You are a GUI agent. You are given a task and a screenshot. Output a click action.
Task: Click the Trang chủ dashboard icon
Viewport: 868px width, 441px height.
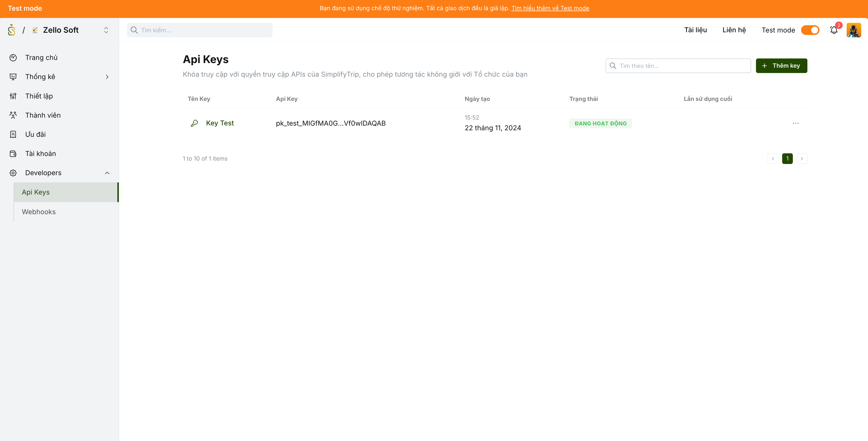click(13, 58)
